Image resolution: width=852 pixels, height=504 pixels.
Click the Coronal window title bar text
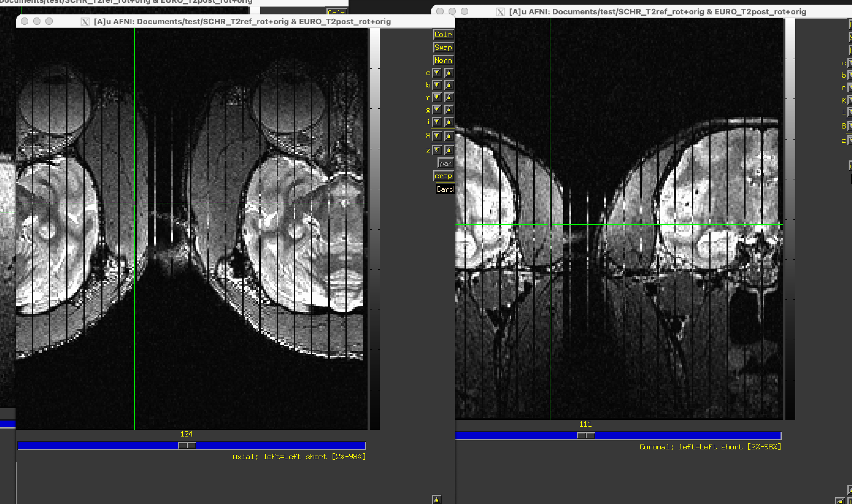click(657, 12)
